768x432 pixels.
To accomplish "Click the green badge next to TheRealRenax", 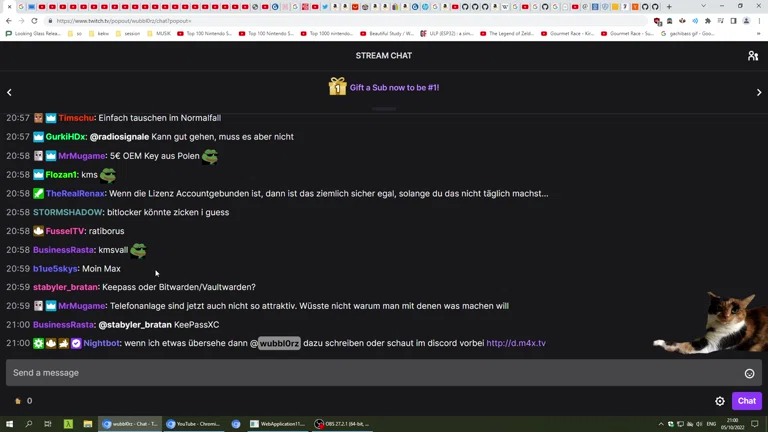I will (38, 193).
